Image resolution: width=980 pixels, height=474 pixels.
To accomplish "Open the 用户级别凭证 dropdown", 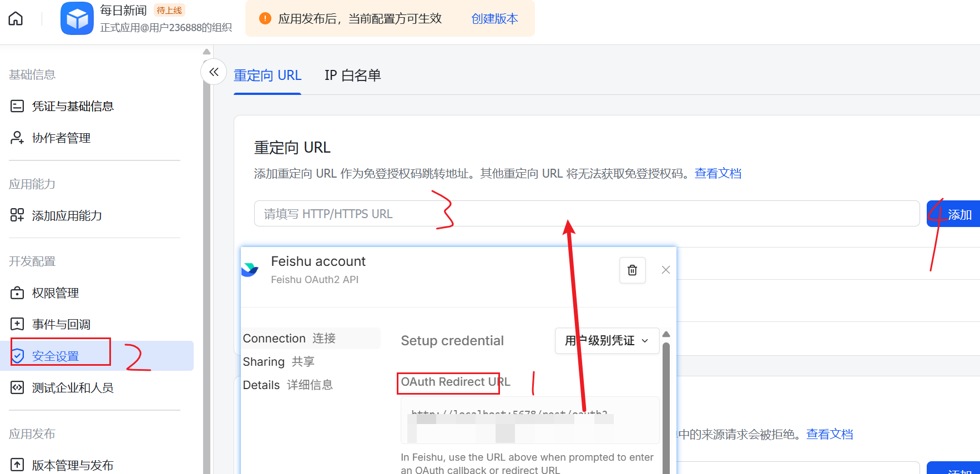I will [607, 341].
